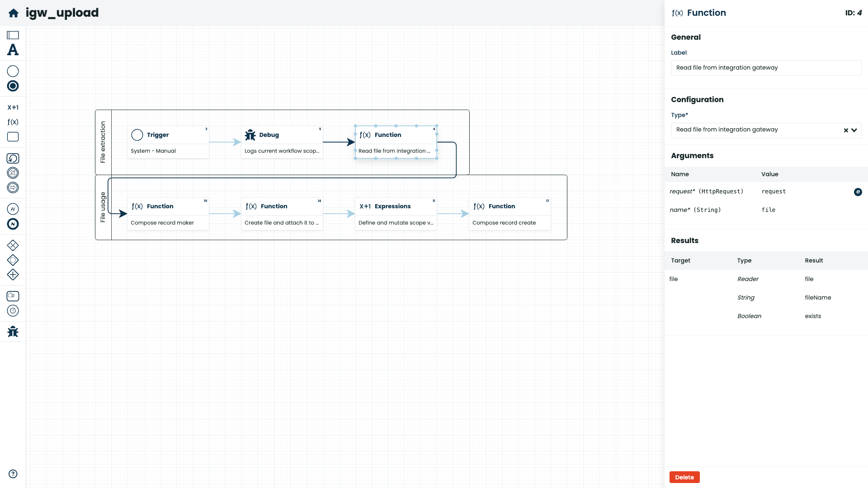This screenshot has height=488, width=868.
Task: Open help with the question mark icon
Action: 13,474
